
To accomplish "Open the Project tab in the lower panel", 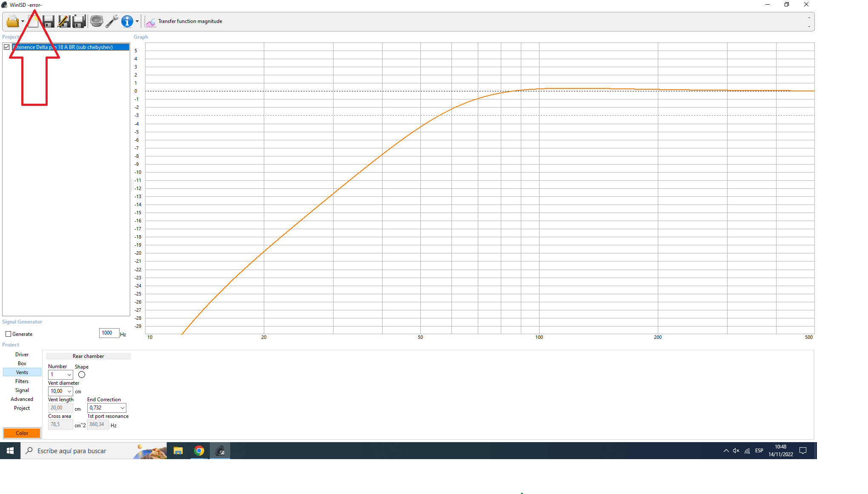I will tap(22, 408).
